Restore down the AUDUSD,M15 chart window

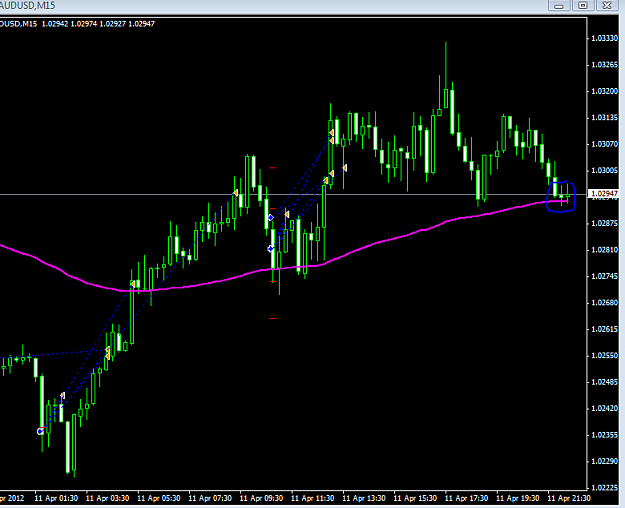(x=583, y=6)
